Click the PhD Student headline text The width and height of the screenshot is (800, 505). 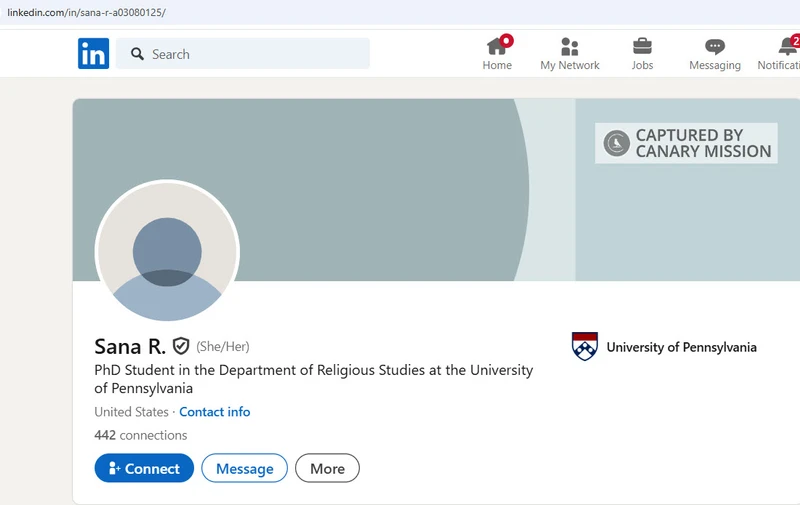pyautogui.click(x=314, y=379)
